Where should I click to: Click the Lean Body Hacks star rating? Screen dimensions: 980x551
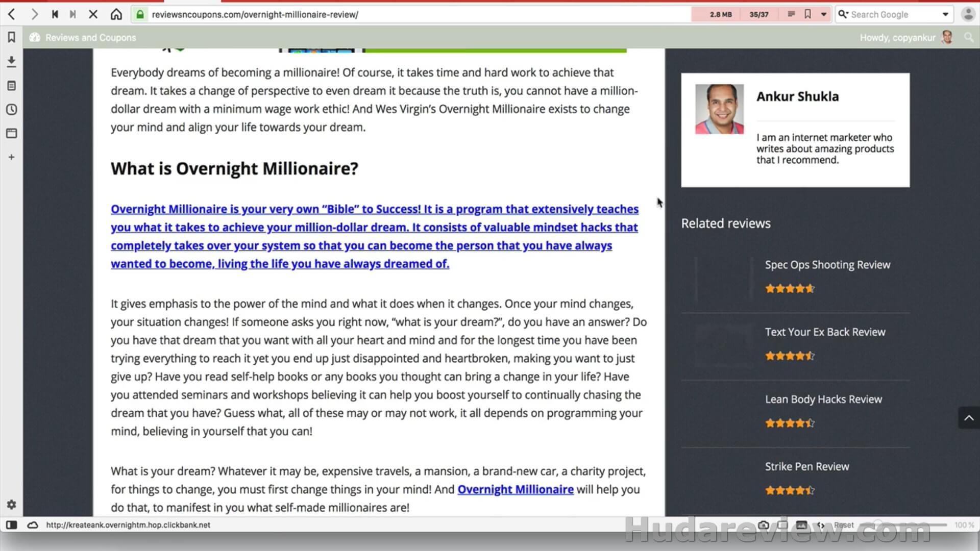pos(790,423)
